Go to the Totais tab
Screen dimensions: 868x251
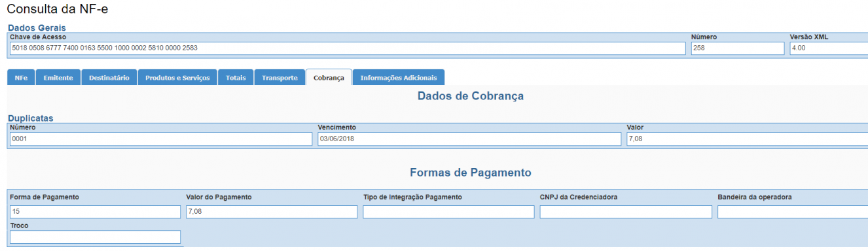click(236, 77)
